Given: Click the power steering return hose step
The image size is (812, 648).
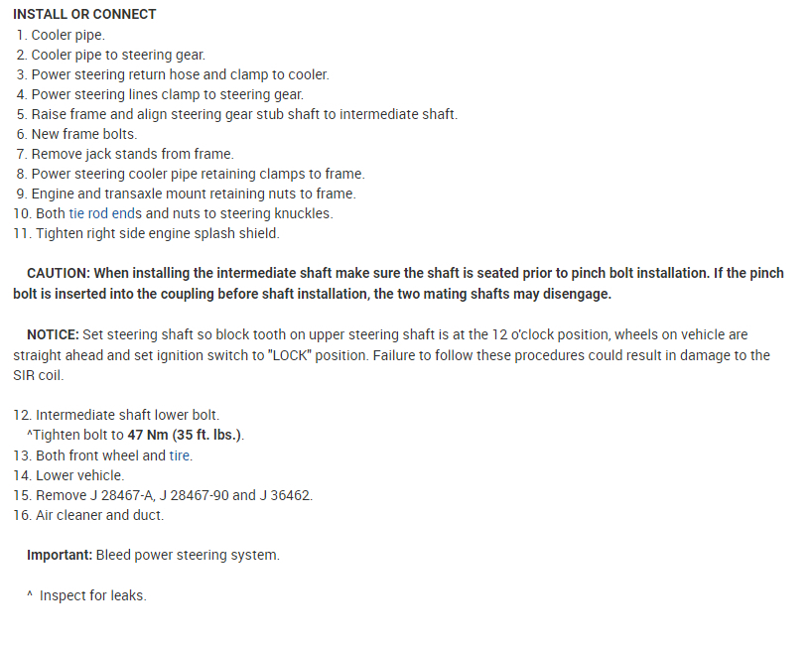Looking at the screenshot, I should point(180,74).
